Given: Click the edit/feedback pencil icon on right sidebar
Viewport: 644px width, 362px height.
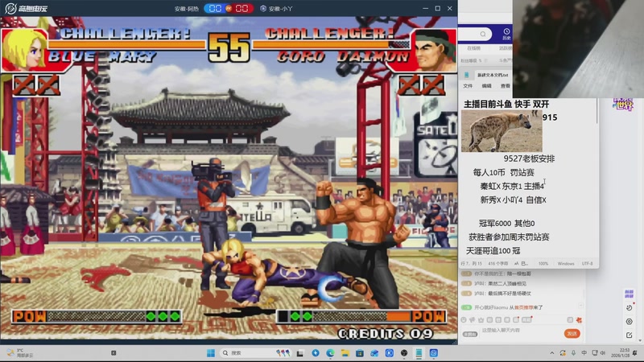Looking at the screenshot, I should 629,335.
